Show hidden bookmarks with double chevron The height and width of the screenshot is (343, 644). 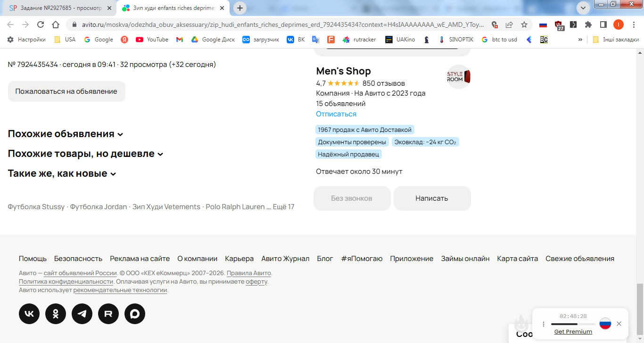[x=580, y=40]
